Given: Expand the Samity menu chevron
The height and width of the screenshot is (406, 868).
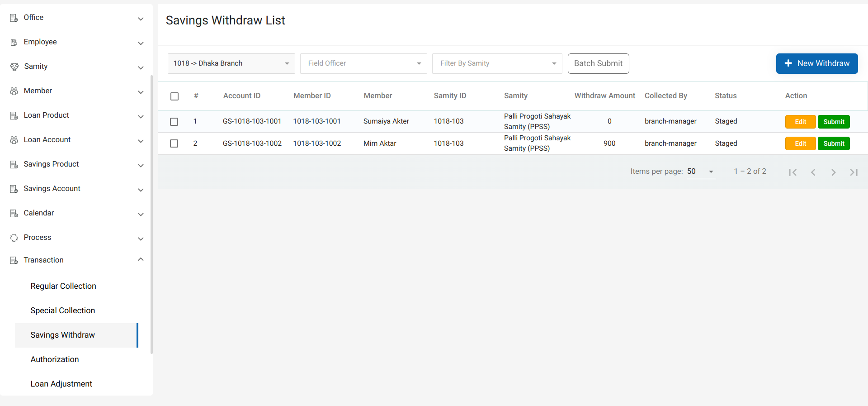Looking at the screenshot, I should [x=141, y=68].
